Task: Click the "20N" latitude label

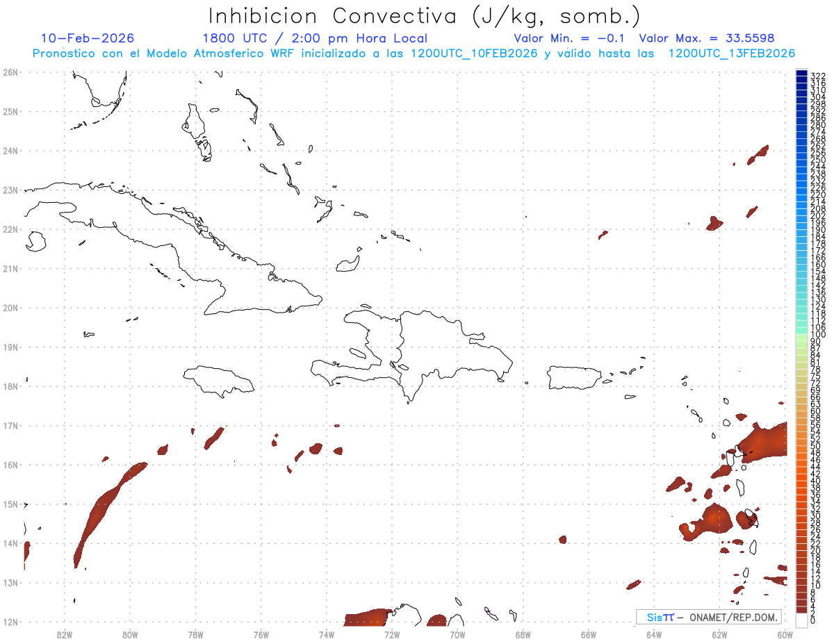Action: pyautogui.click(x=10, y=308)
